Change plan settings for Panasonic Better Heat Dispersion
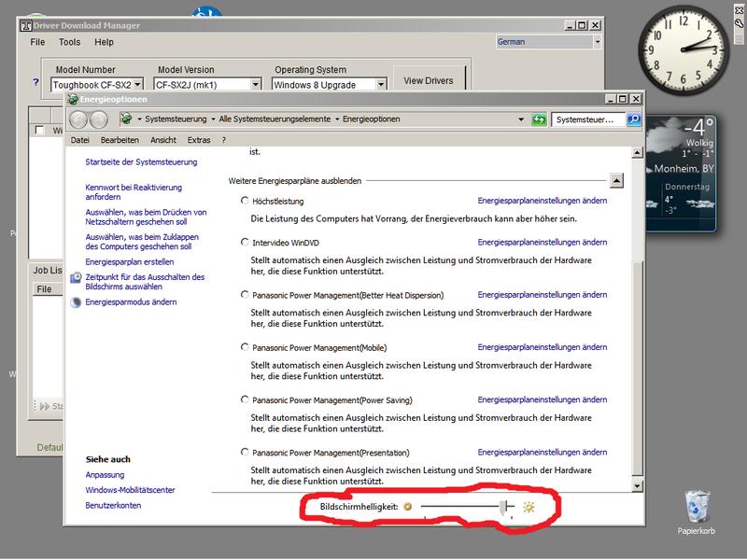 [543, 294]
